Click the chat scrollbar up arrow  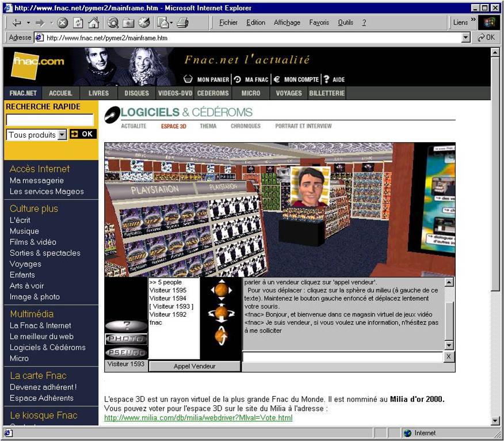click(x=449, y=283)
